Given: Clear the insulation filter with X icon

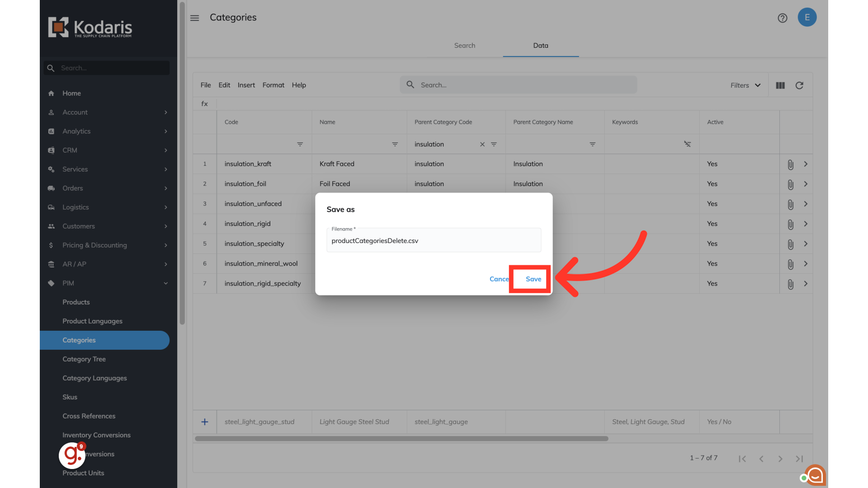Looking at the screenshot, I should point(482,144).
